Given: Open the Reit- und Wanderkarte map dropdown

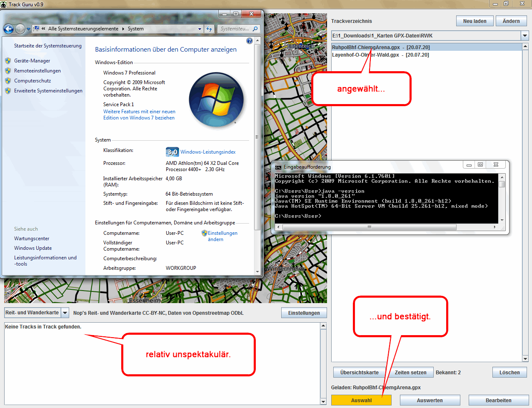Looking at the screenshot, I should tap(65, 313).
